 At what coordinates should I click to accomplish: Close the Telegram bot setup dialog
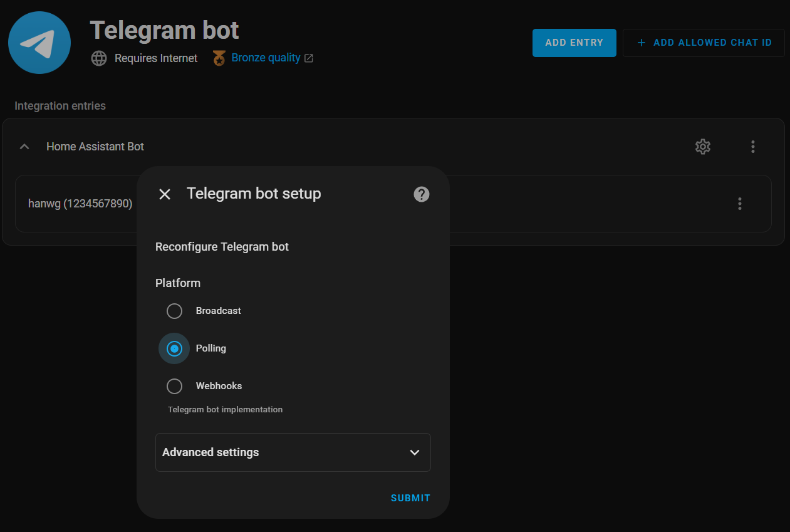click(165, 194)
